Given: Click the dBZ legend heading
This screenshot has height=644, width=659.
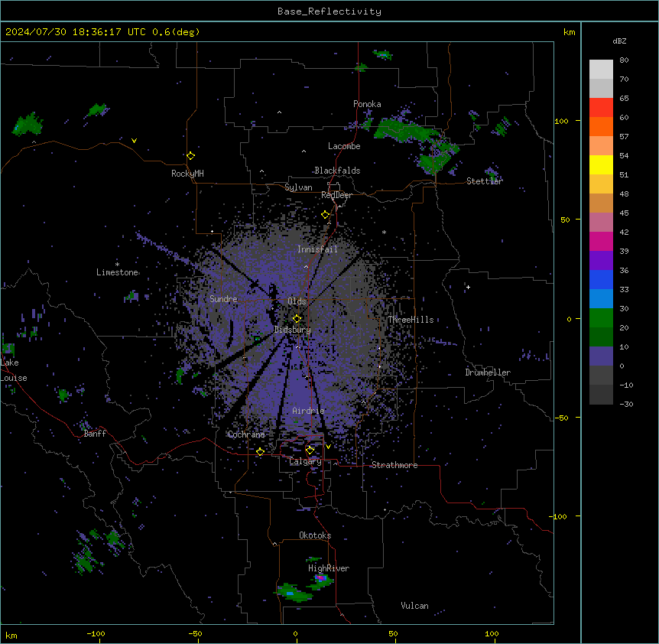Looking at the screenshot, I should [619, 41].
